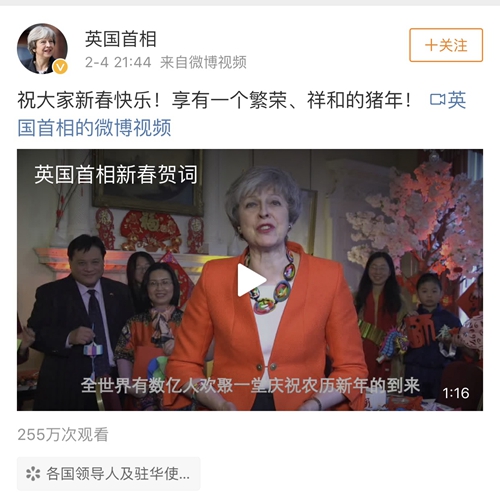
Task: Click the 来自微博视频 source link
Action: coord(203,62)
